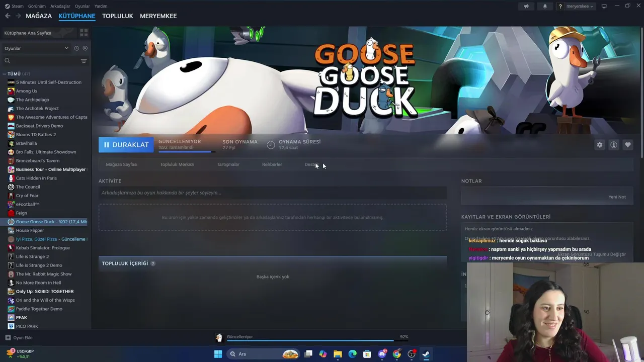This screenshot has width=644, height=362.
Task: Go to the MAĞAZA tab
Action: pos(39,16)
